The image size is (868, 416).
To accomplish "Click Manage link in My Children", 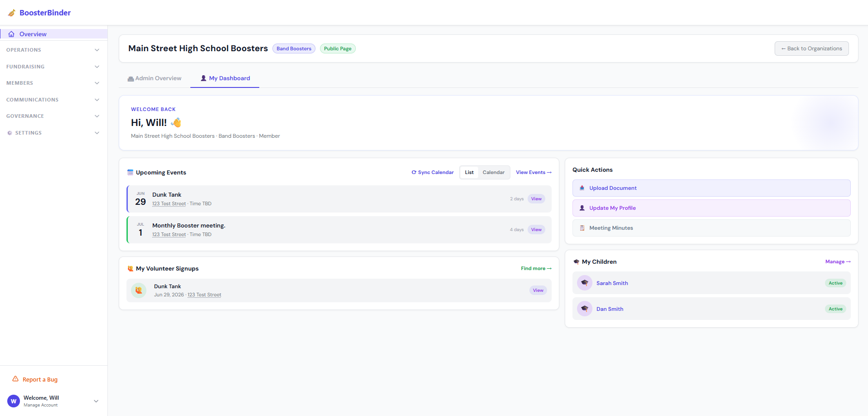I will pyautogui.click(x=838, y=261).
